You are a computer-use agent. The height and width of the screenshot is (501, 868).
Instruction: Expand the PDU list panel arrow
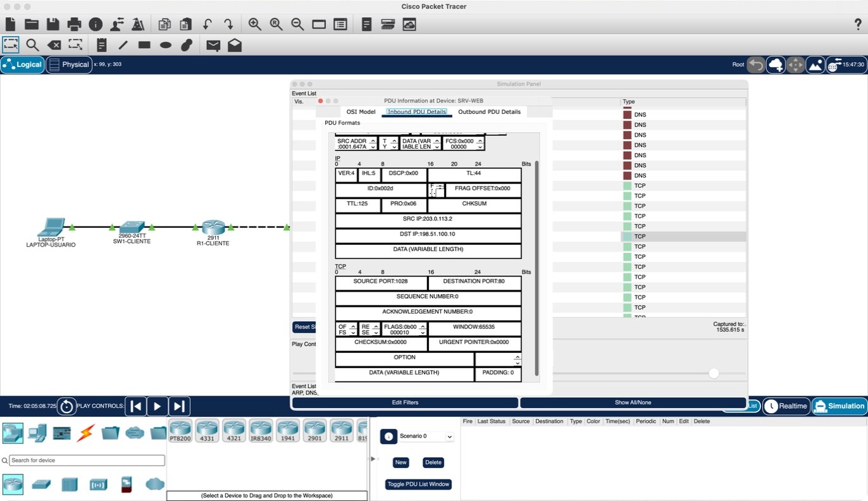(x=373, y=459)
